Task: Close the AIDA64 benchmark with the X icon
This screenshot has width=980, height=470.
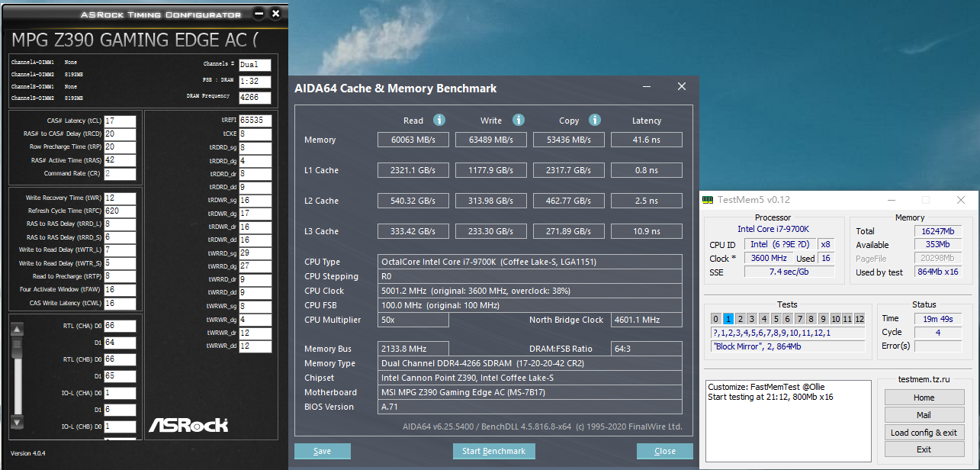Action: coord(681,88)
